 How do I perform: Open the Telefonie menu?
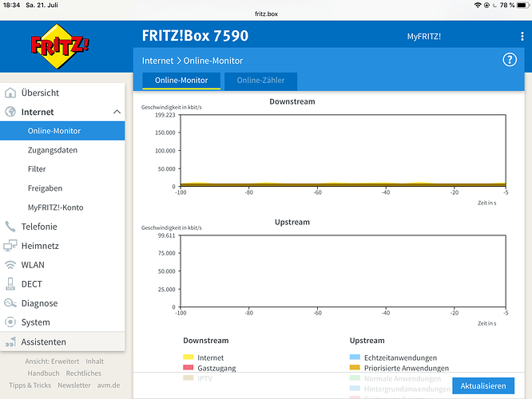(62, 227)
